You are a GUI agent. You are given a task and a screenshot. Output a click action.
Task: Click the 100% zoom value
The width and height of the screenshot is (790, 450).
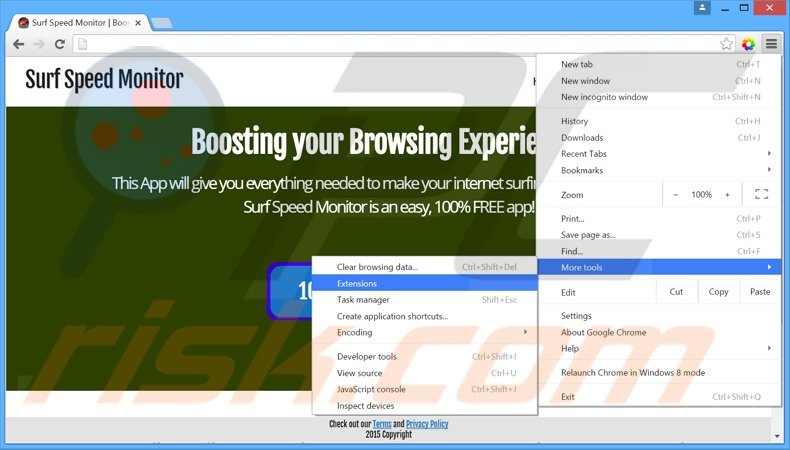click(x=701, y=195)
